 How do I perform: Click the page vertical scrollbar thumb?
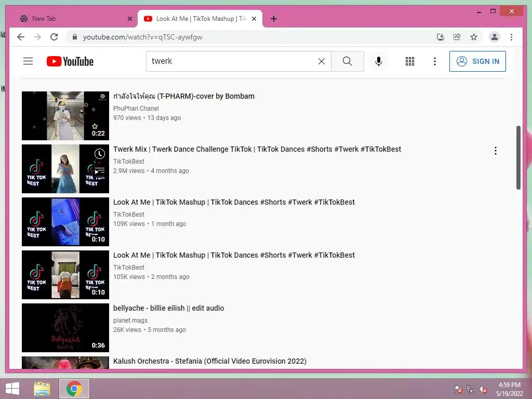coord(518,158)
